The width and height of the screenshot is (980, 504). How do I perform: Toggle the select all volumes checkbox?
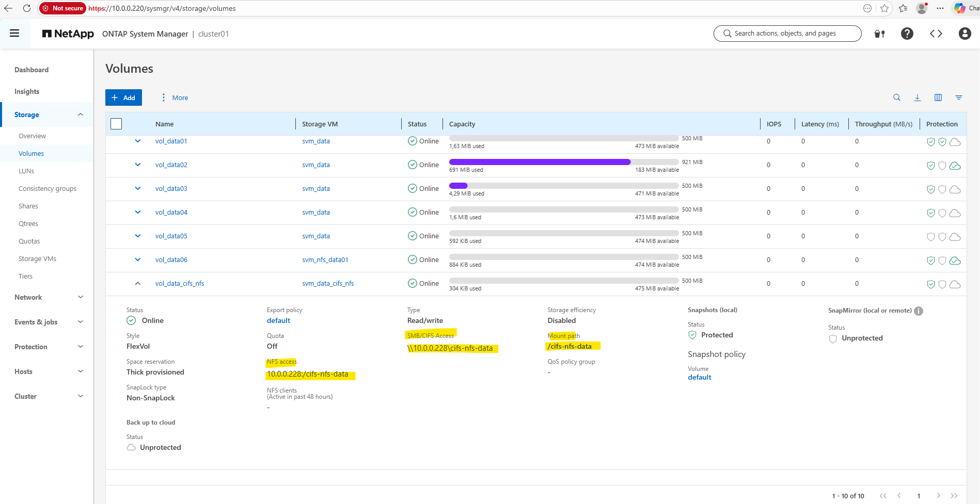[x=116, y=124]
